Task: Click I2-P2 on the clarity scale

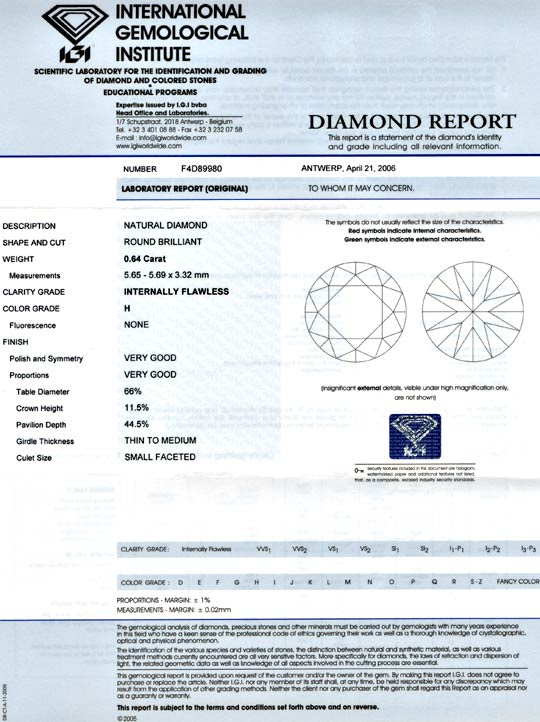Action: [493, 549]
